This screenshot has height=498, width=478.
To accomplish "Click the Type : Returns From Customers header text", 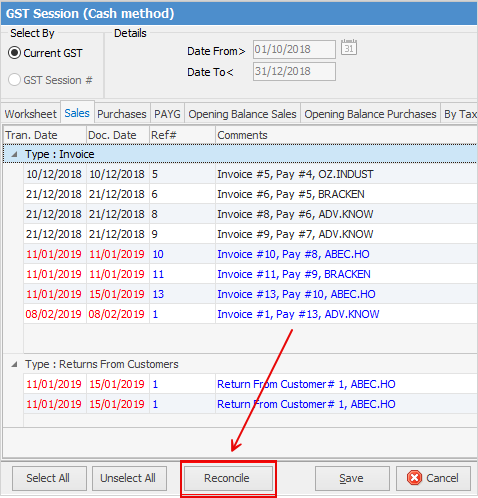I will point(102,364).
